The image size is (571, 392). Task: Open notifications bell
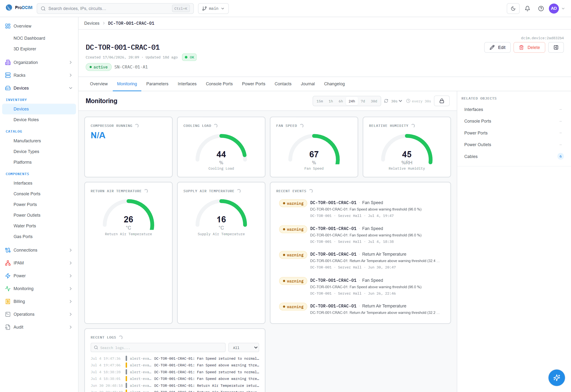click(527, 9)
